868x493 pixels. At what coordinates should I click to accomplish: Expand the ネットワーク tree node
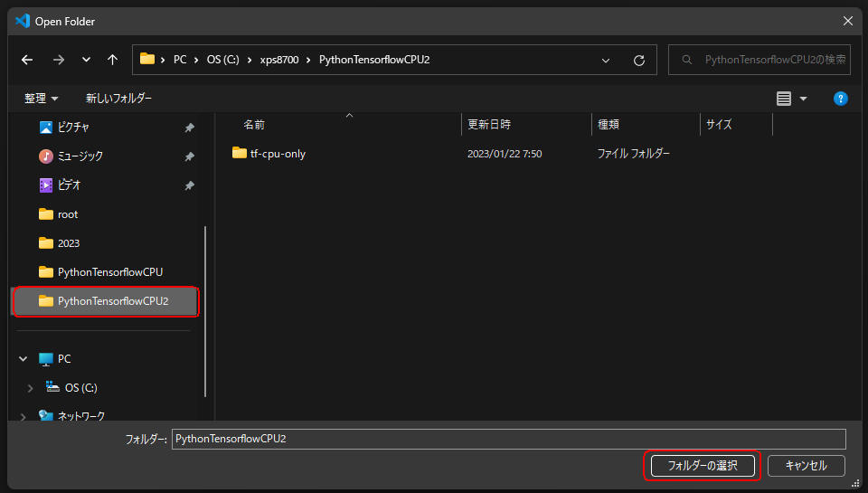(24, 416)
